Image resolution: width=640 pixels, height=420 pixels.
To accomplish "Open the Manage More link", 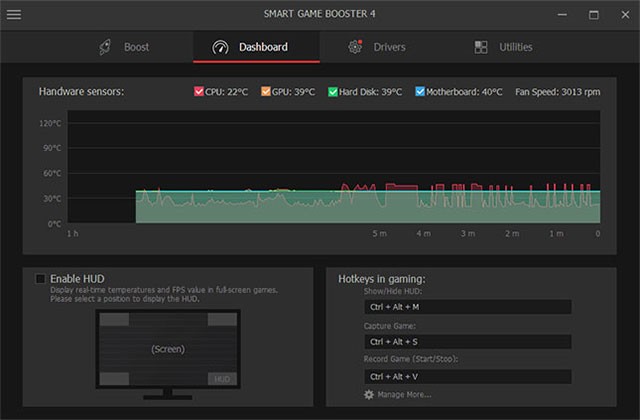I will [x=405, y=395].
